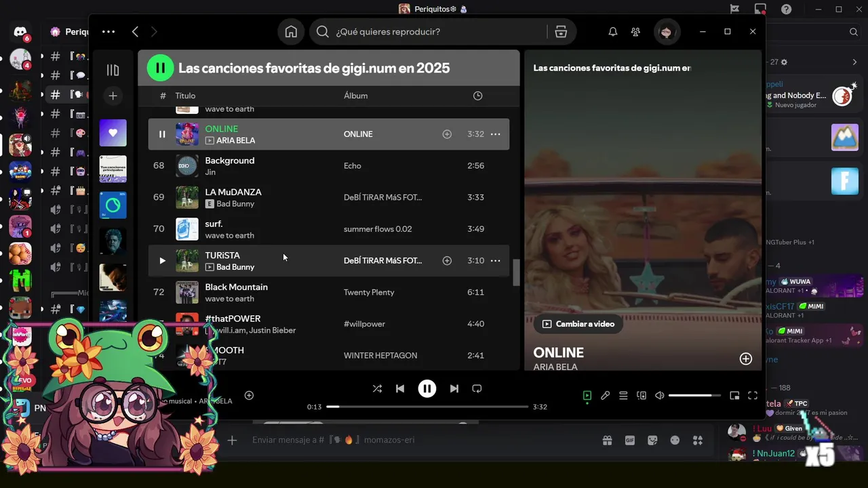This screenshot has width=868, height=488.
Task: Sort by Título column header
Action: (185, 96)
